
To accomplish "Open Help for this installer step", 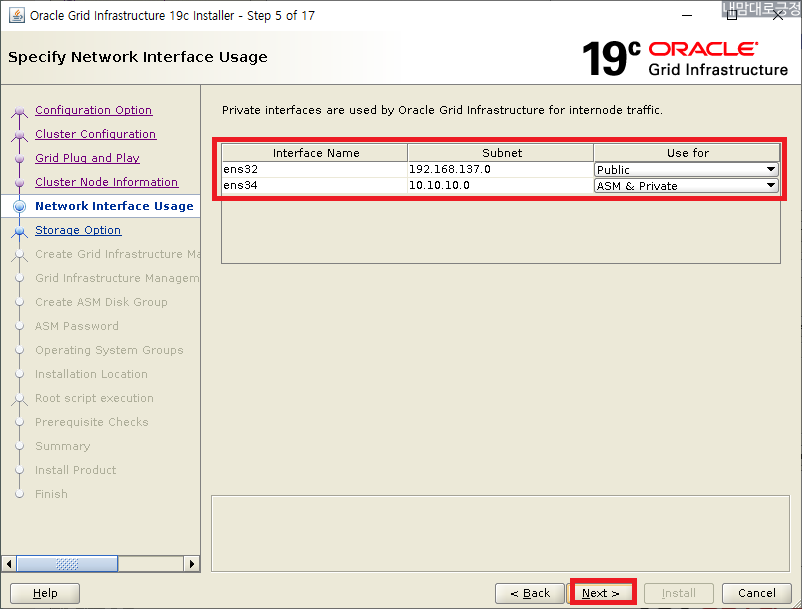I will 45,593.
